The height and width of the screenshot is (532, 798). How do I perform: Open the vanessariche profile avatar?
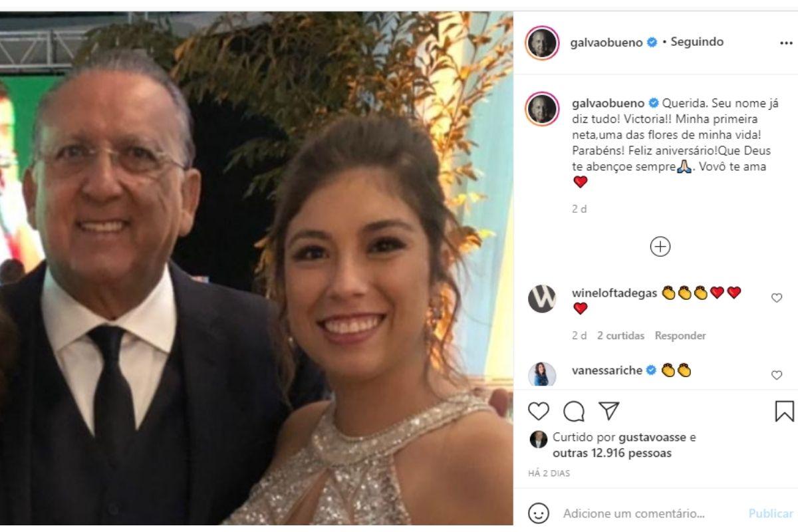coord(542,375)
